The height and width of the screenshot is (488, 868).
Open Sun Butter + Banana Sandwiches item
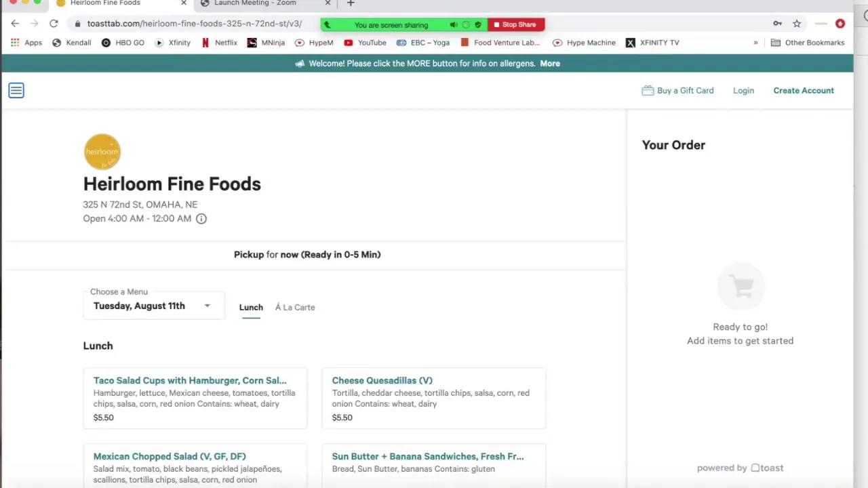click(434, 466)
